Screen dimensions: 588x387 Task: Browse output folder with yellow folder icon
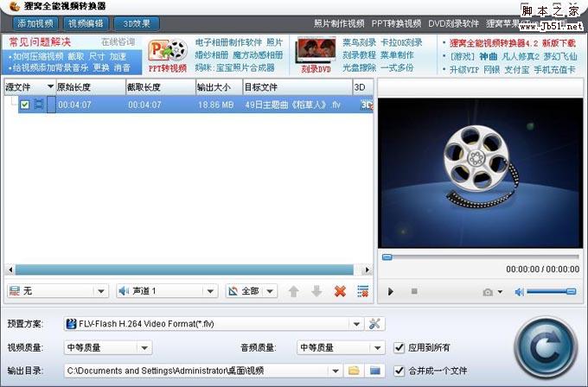[x=354, y=371]
